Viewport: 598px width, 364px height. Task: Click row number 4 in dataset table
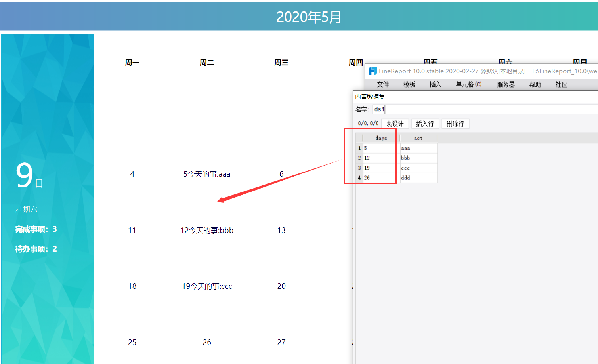click(359, 178)
